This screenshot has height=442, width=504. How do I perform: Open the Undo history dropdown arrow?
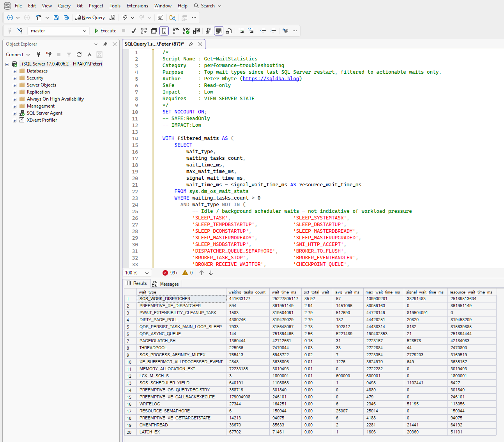133,18
